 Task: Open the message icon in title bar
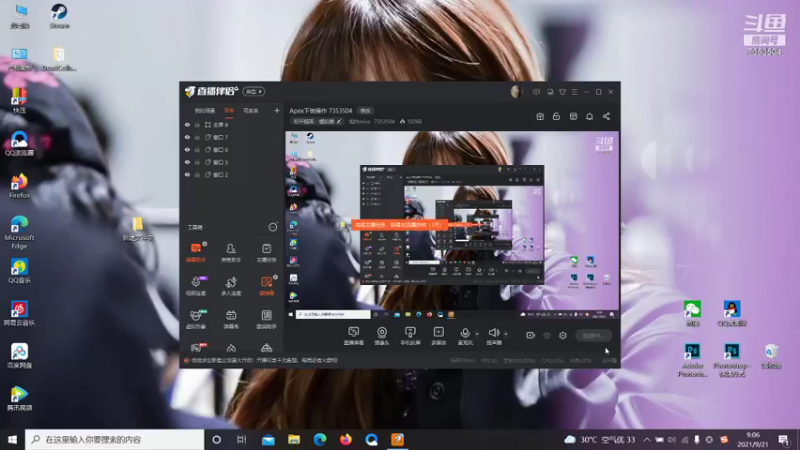pyautogui.click(x=536, y=92)
